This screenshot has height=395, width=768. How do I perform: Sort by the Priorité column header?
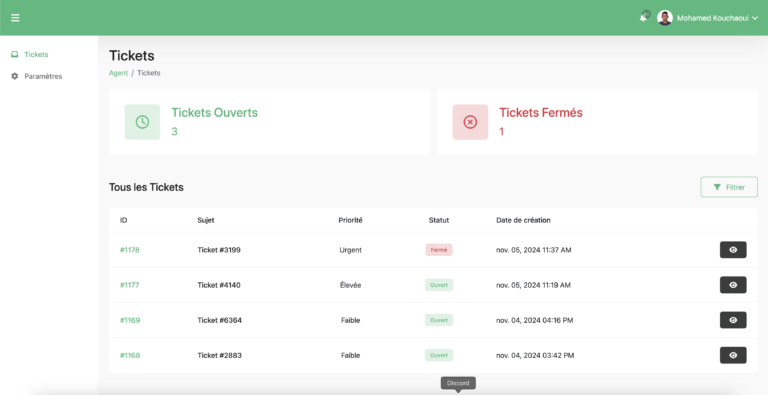pos(350,221)
